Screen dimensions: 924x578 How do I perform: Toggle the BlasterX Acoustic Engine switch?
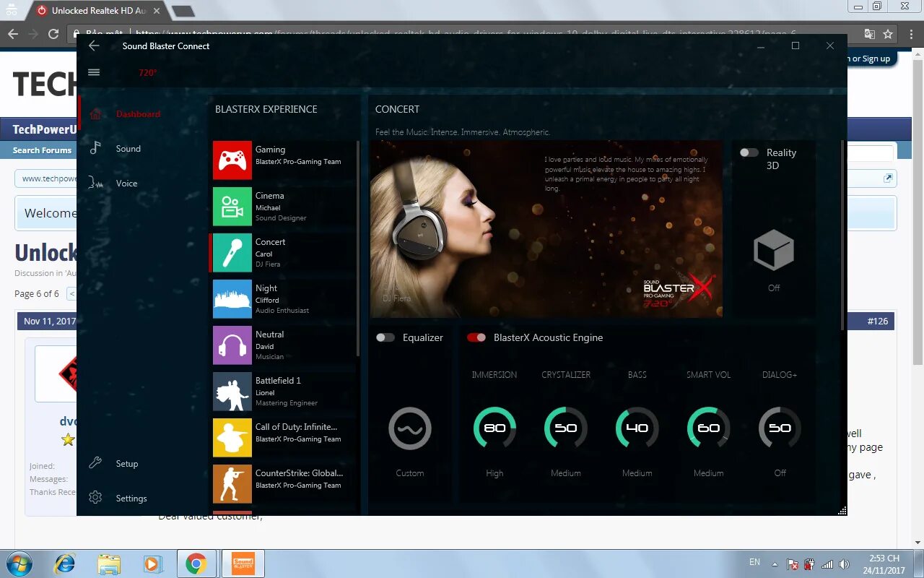click(x=476, y=337)
